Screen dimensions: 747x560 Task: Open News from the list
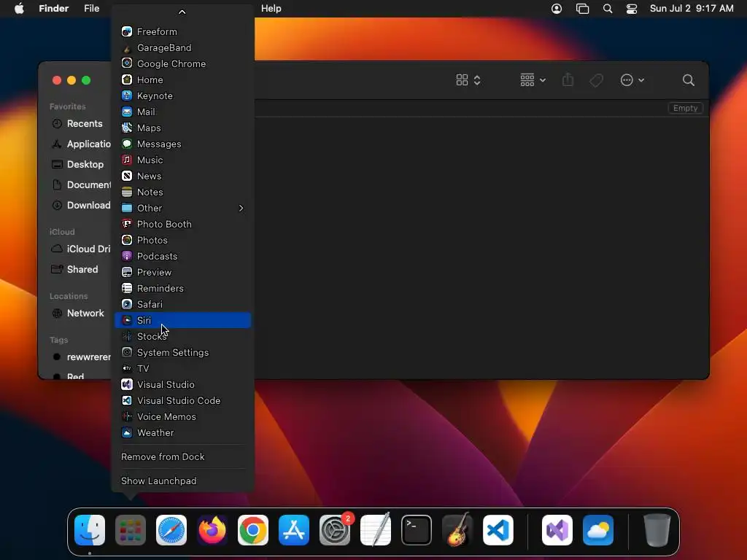[183, 176]
